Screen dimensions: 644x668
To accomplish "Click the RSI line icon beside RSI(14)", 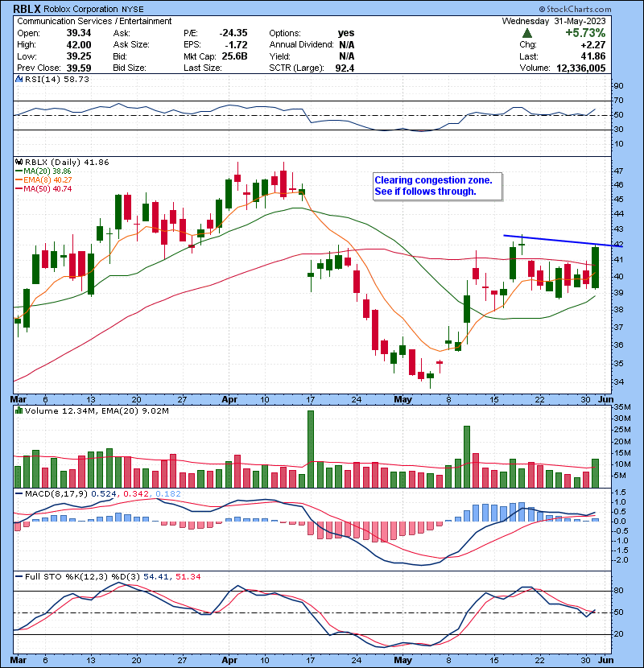I will click(x=19, y=79).
